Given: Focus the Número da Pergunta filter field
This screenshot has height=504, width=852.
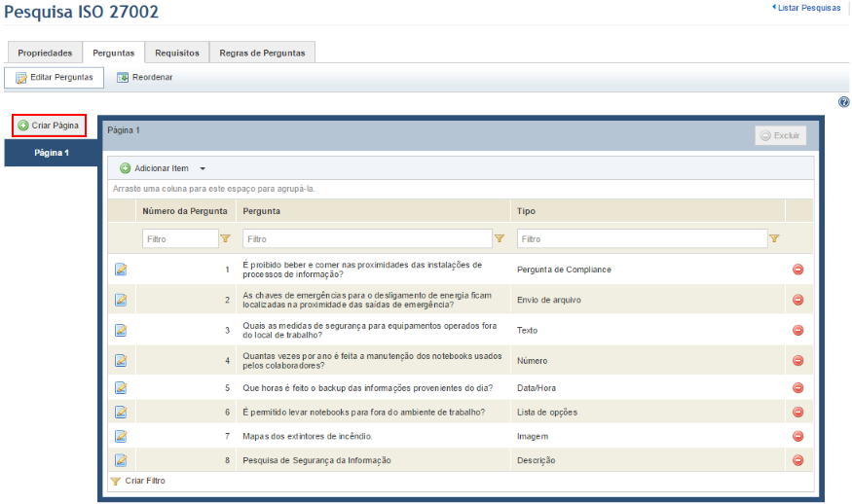Looking at the screenshot, I should tap(180, 239).
